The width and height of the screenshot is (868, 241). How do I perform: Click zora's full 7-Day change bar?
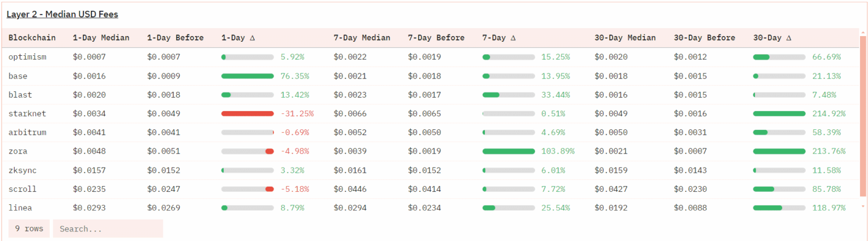[x=508, y=151]
